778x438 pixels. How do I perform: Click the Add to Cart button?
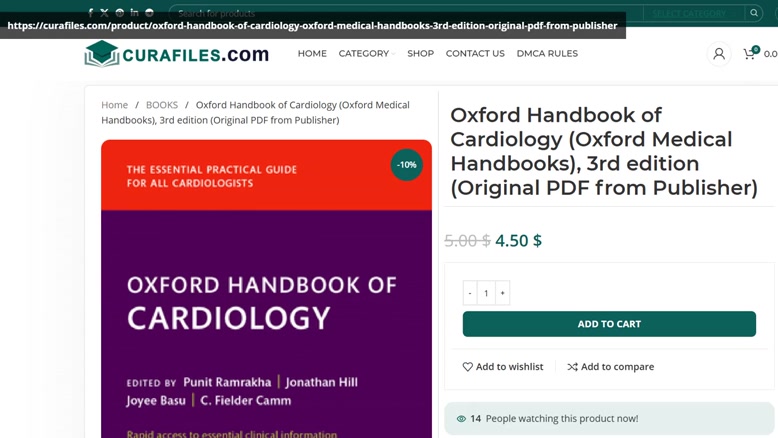(609, 324)
